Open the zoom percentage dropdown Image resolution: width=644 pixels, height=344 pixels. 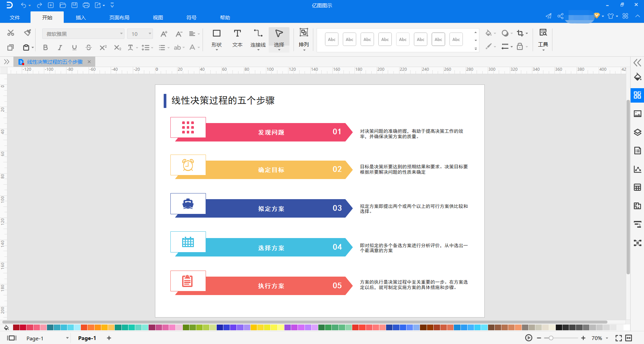click(607, 338)
